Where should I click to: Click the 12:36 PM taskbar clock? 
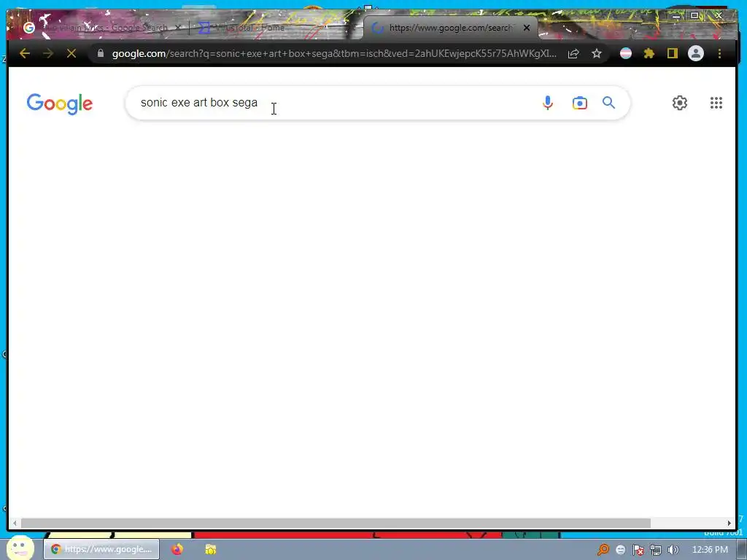[710, 550]
